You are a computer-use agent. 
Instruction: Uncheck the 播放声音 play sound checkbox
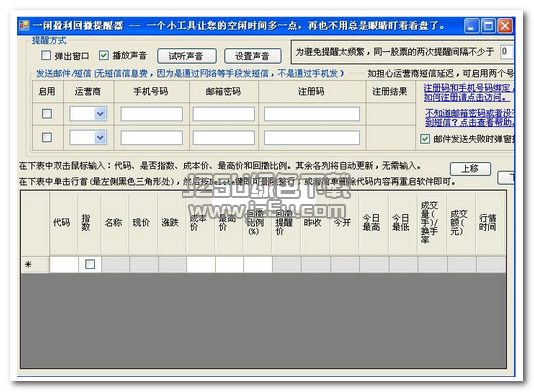[104, 55]
